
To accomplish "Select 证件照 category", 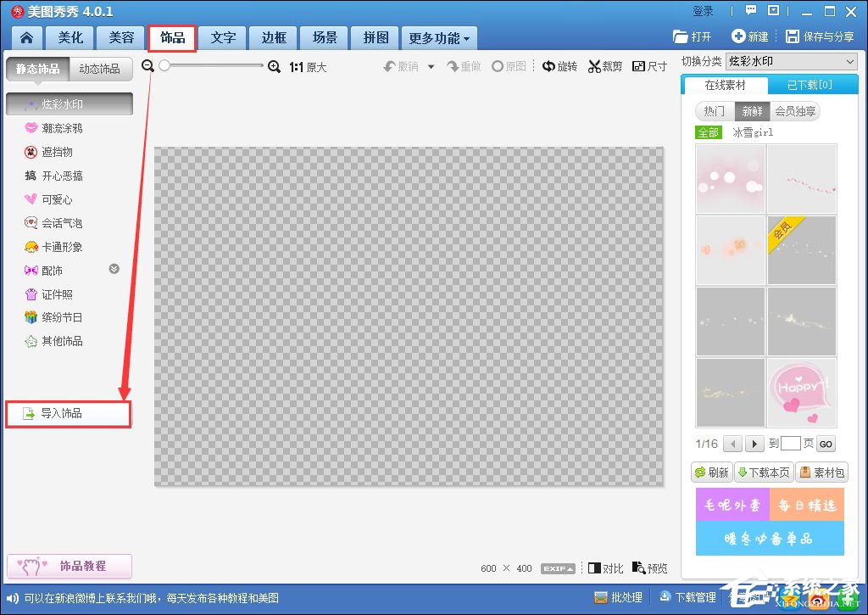I will point(50,294).
